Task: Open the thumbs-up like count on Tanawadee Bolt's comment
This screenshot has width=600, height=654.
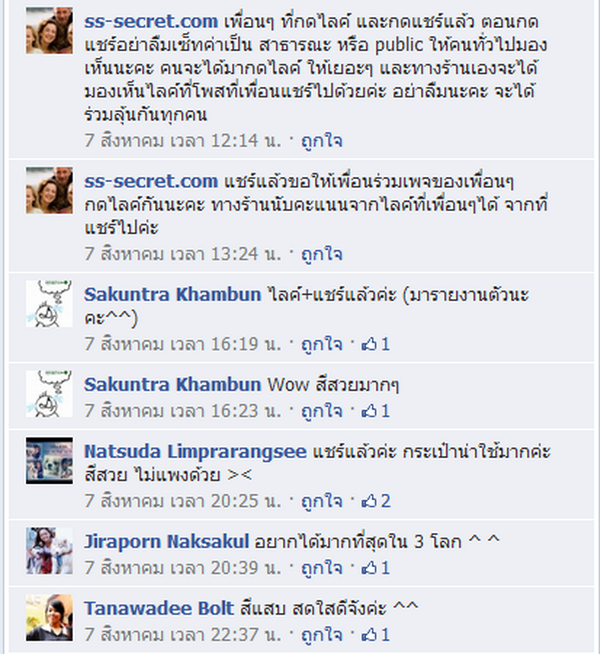Action: click(x=376, y=635)
